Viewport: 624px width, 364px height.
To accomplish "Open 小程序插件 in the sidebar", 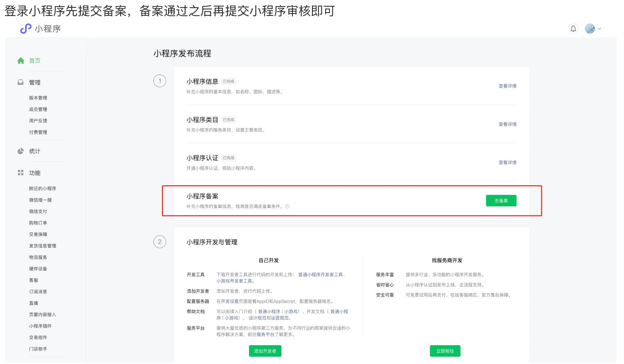I will point(40,326).
